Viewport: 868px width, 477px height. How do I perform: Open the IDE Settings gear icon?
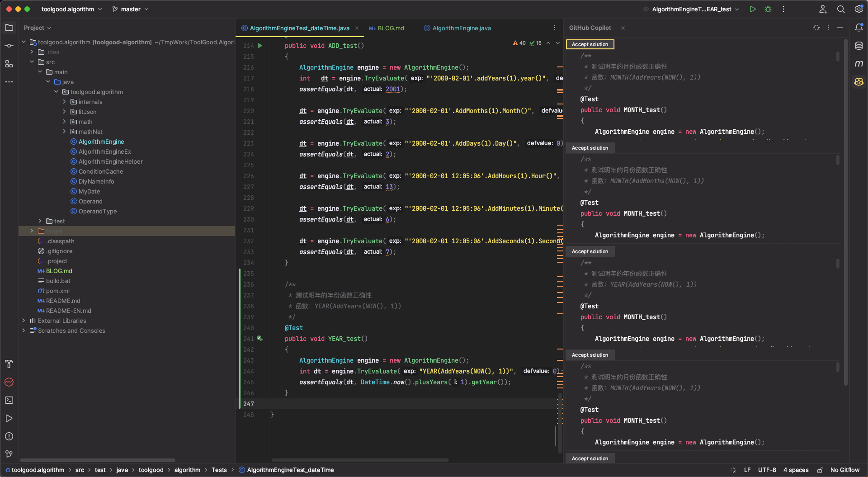click(859, 9)
